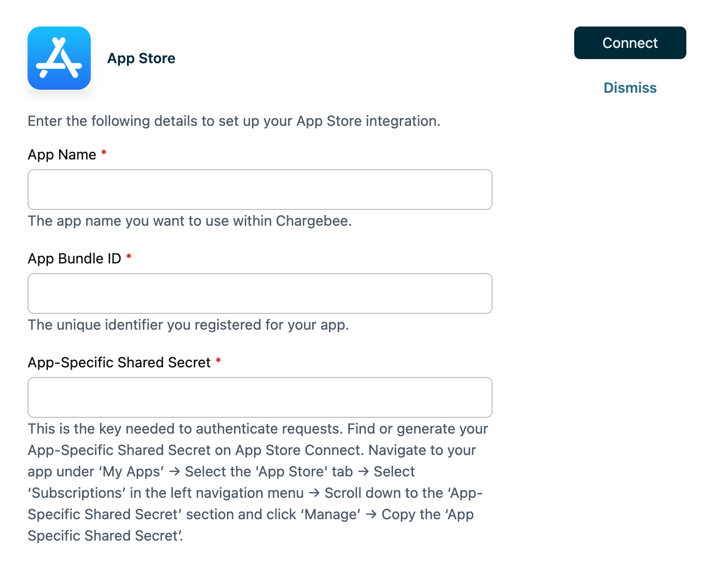The image size is (719, 588).
Task: Click the word 'Chargebee' in the helper text
Action: (x=313, y=221)
